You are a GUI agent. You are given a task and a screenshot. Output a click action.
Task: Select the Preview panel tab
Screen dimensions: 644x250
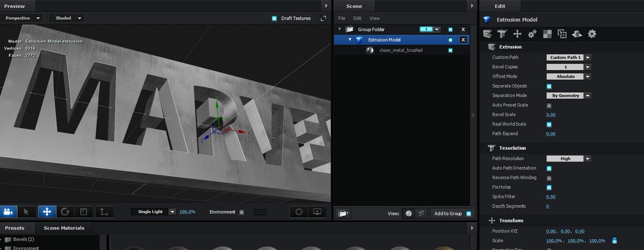click(14, 6)
